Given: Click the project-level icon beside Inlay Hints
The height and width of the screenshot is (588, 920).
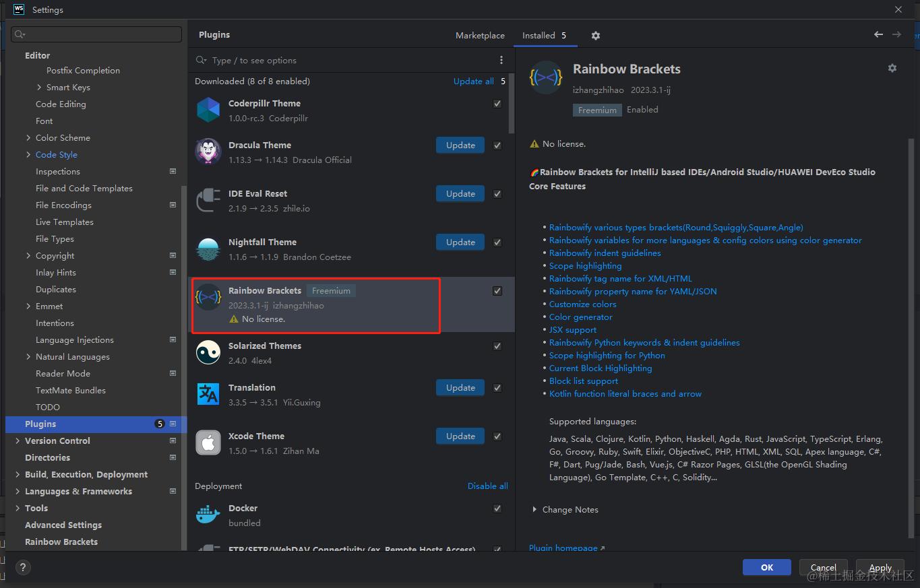Looking at the screenshot, I should [173, 272].
